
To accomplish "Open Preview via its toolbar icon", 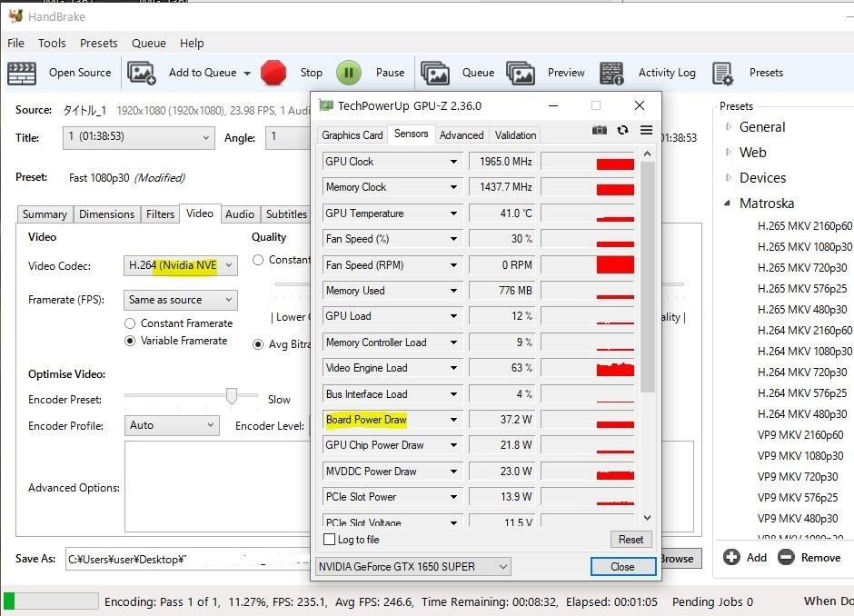I will (x=521, y=73).
